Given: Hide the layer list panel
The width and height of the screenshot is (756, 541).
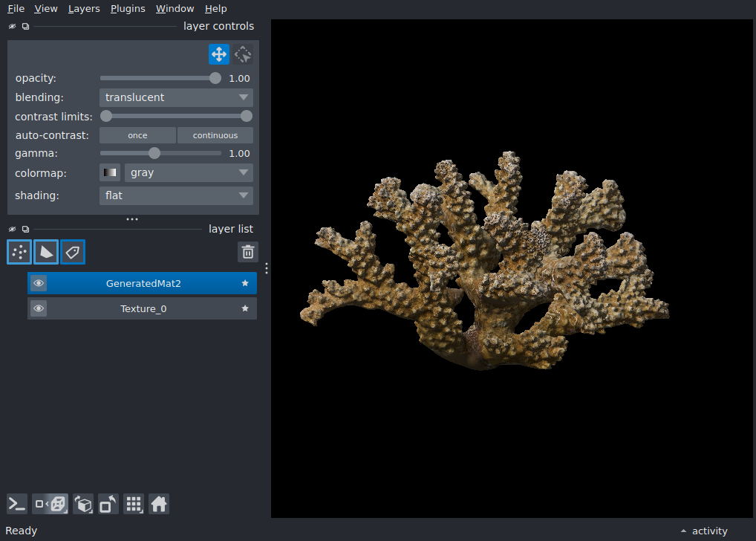Looking at the screenshot, I should [x=12, y=229].
